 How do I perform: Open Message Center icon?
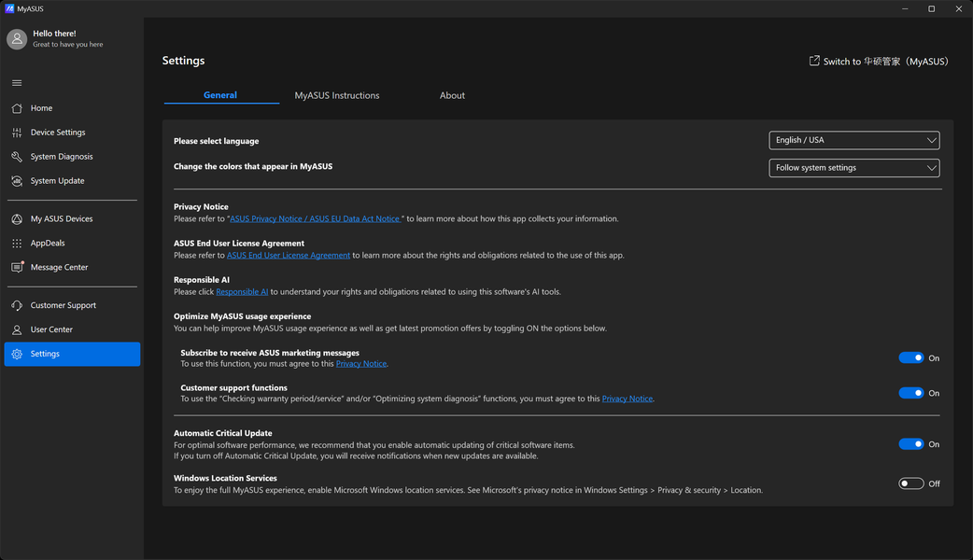(x=17, y=268)
